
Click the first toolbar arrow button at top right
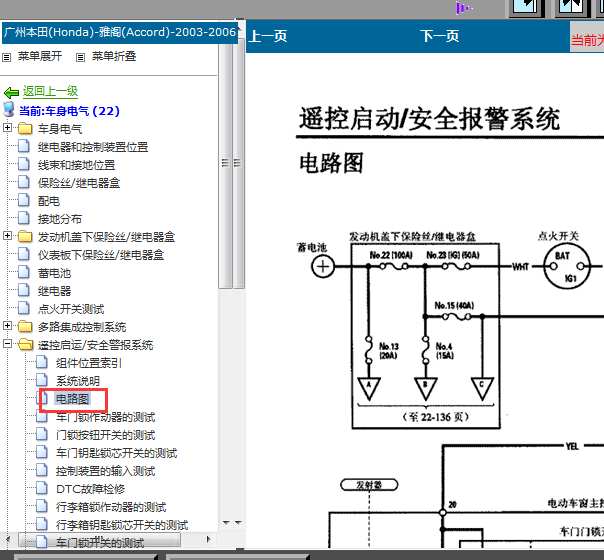(526, 8)
